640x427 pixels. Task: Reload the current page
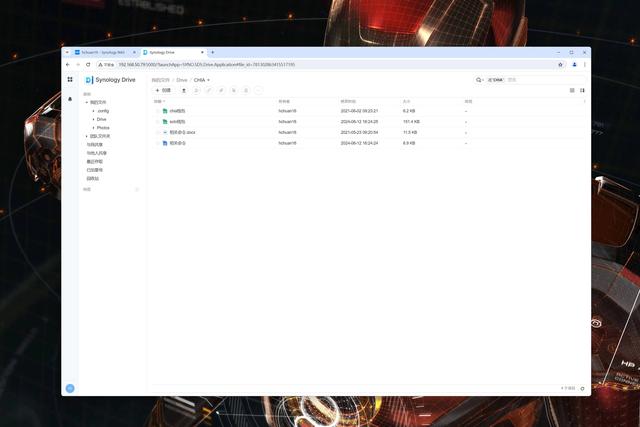click(88, 64)
